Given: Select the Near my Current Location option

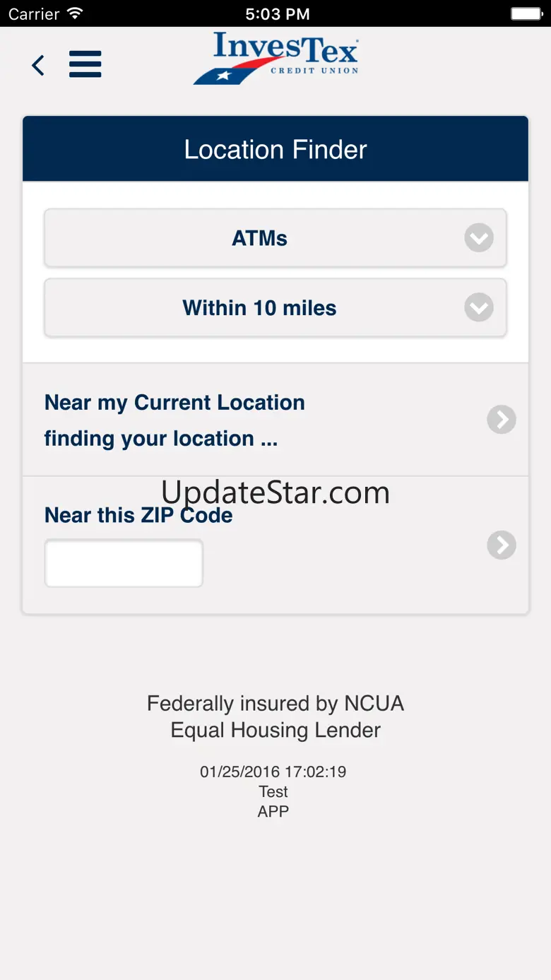Looking at the screenshot, I should pos(174,403).
